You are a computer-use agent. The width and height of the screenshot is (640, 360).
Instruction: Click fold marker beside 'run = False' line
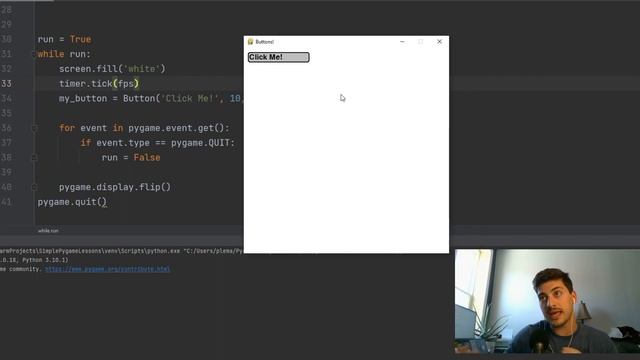pos(35,158)
